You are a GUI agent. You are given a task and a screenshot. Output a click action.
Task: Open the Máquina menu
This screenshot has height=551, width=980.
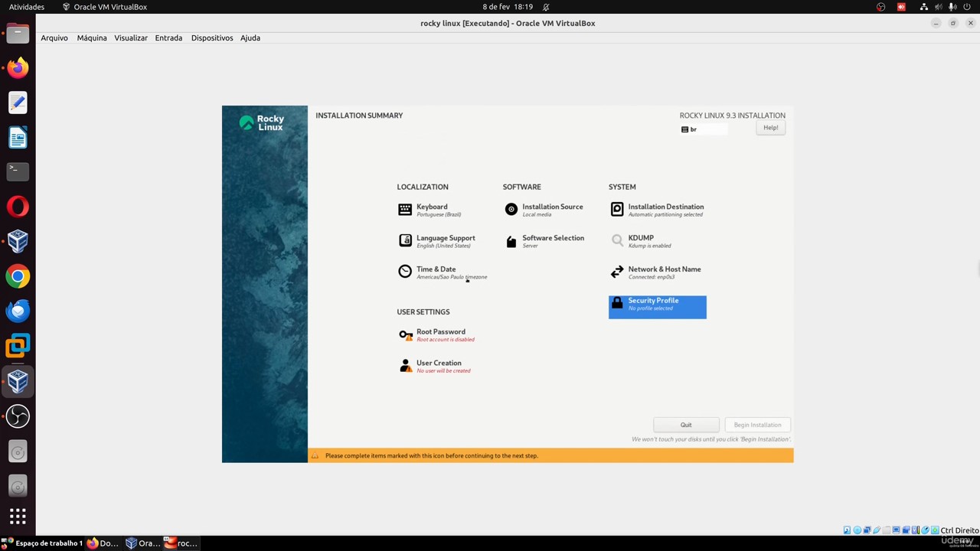coord(92,37)
